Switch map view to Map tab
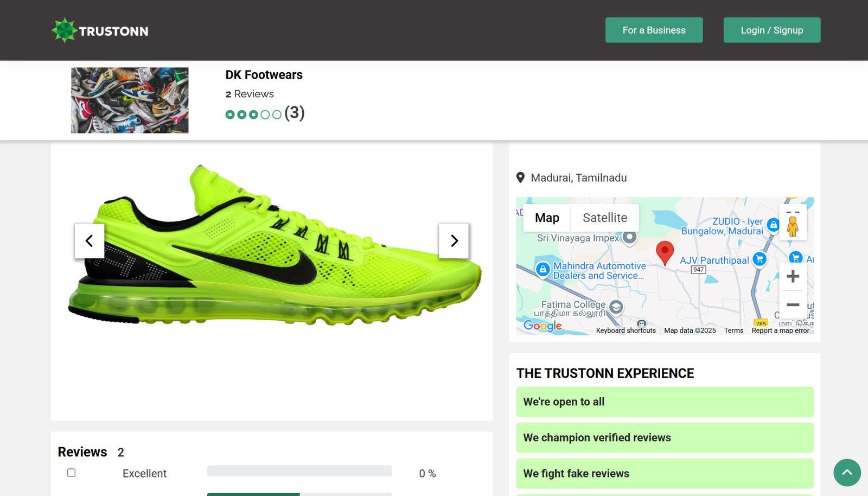Image resolution: width=868 pixels, height=496 pixels. click(547, 218)
